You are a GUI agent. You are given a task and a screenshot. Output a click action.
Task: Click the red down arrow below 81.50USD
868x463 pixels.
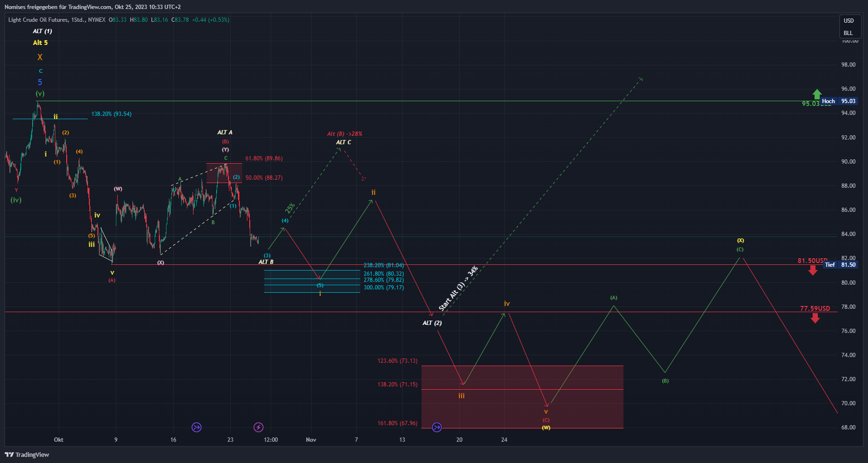pos(813,271)
